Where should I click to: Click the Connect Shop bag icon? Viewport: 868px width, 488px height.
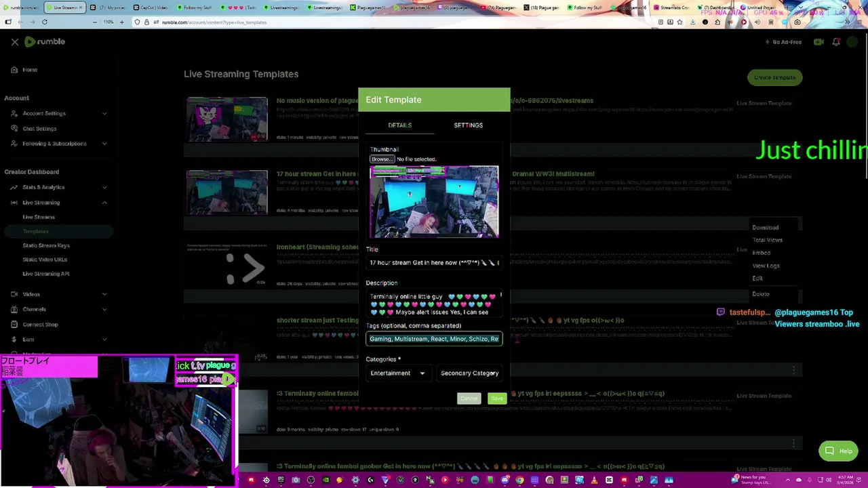pos(14,325)
